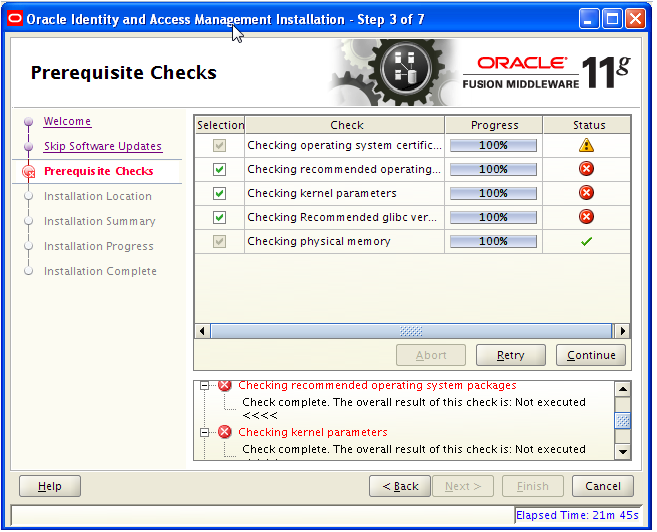657x532 pixels.
Task: Click the Skip Software Updates step bullet
Action: [28, 147]
